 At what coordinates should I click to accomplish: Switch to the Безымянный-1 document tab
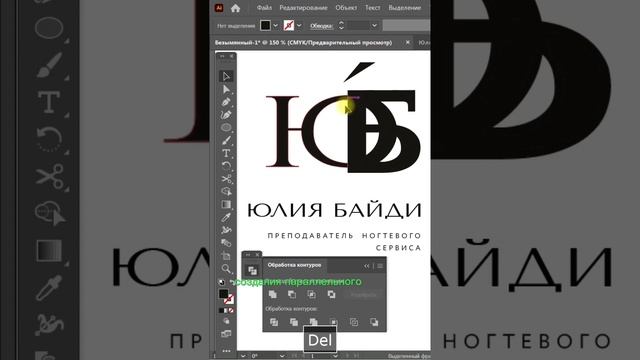(x=303, y=42)
